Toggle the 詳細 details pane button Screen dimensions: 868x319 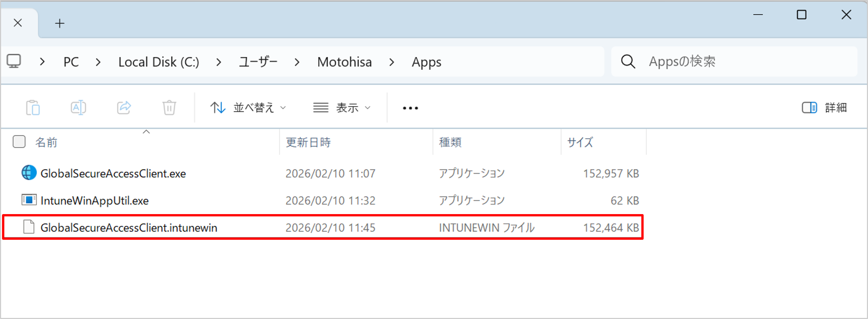(x=824, y=108)
